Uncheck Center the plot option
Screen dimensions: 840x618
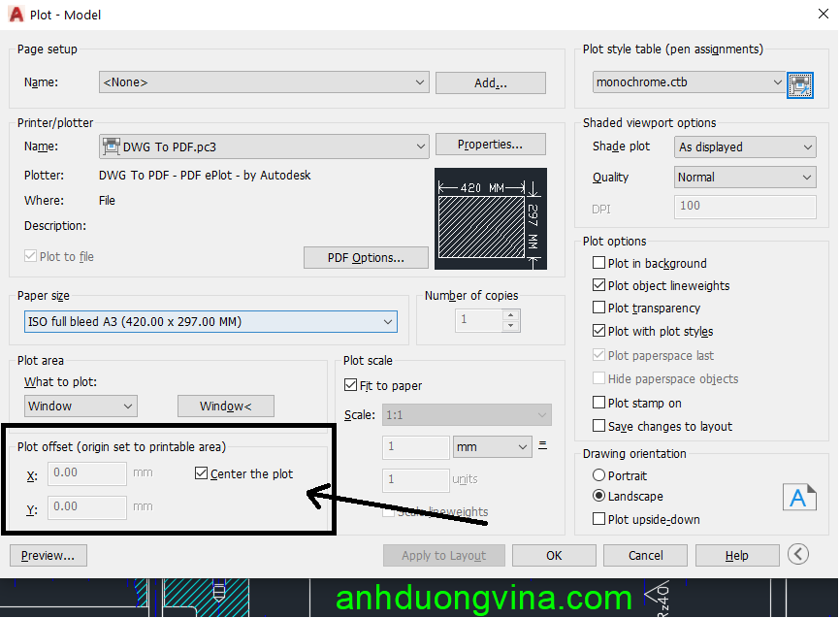[x=202, y=474]
